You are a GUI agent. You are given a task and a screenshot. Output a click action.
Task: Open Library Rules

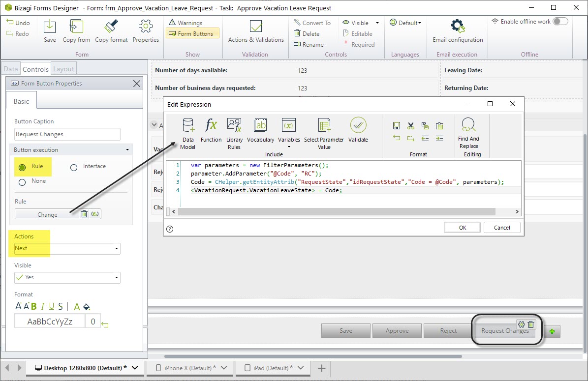coord(234,133)
